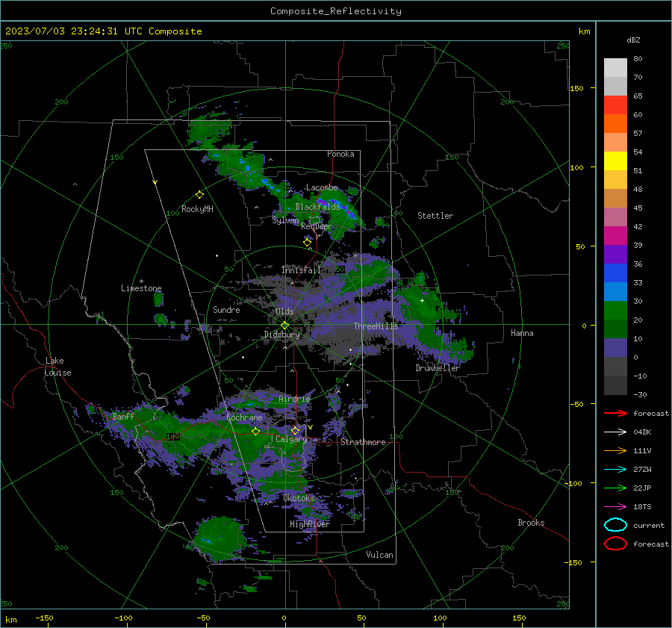Click the green 22JP arrow icon
Viewport: 672px width, 628px height.
pos(615,488)
